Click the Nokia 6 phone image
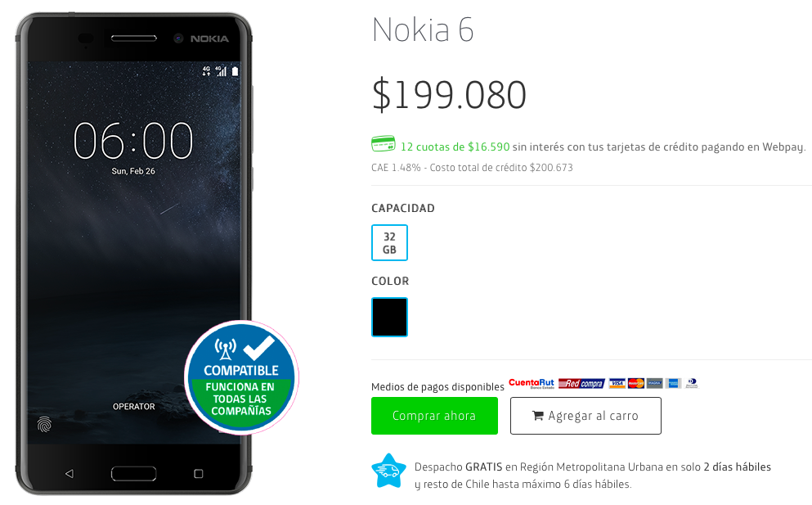 point(134,254)
